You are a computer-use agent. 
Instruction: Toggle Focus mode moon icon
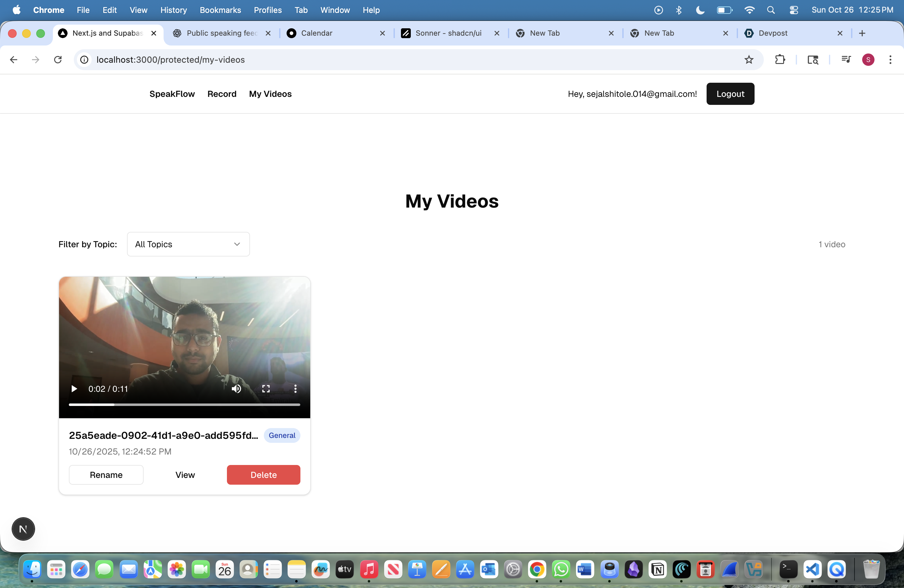click(x=700, y=10)
